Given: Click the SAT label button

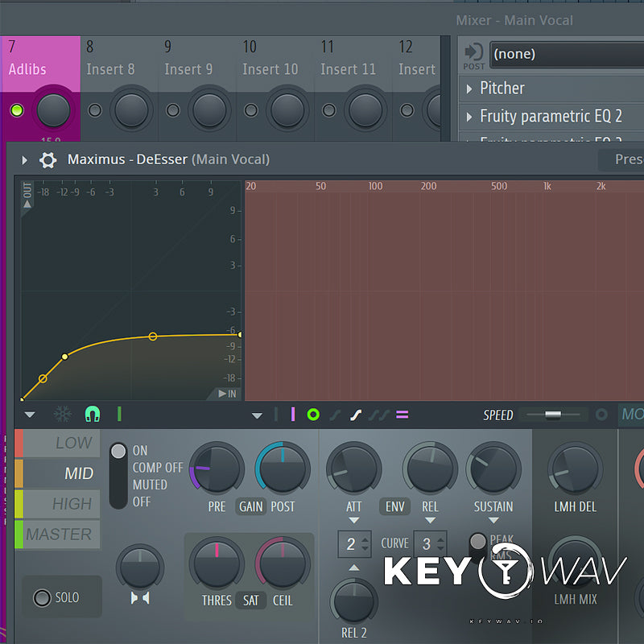Looking at the screenshot, I should [250, 601].
